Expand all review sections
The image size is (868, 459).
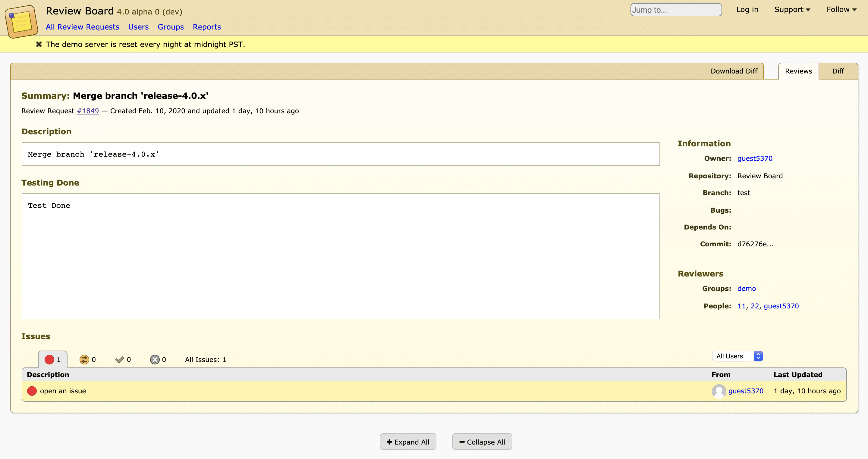coord(407,442)
